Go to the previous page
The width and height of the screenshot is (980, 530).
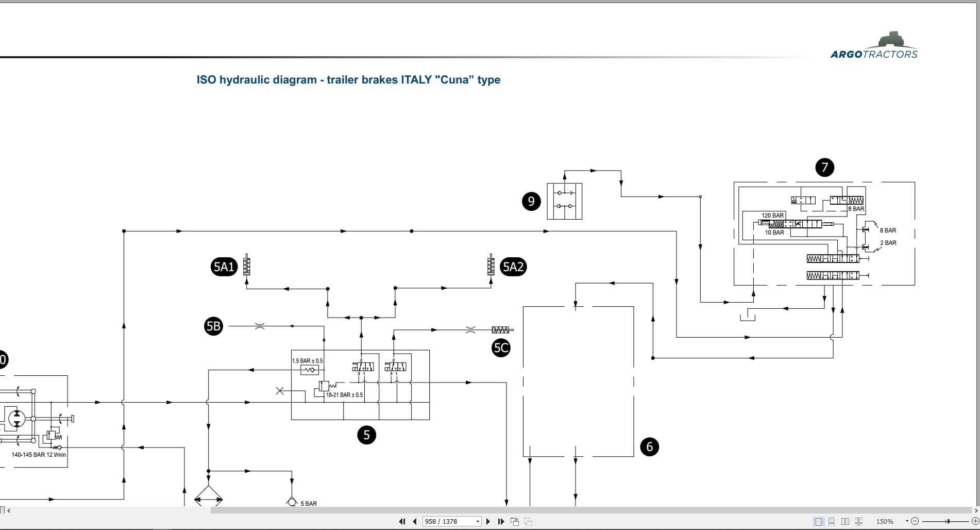(x=414, y=522)
